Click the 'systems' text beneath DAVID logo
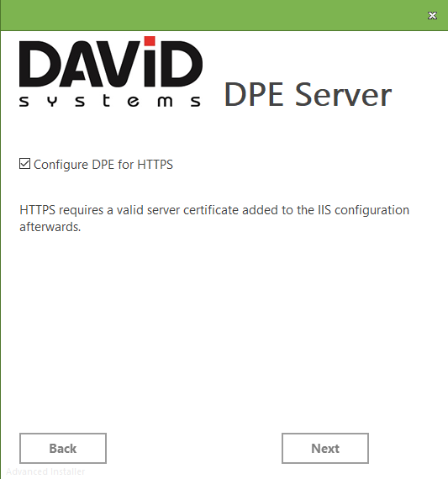The height and width of the screenshot is (479, 448). coord(110,101)
